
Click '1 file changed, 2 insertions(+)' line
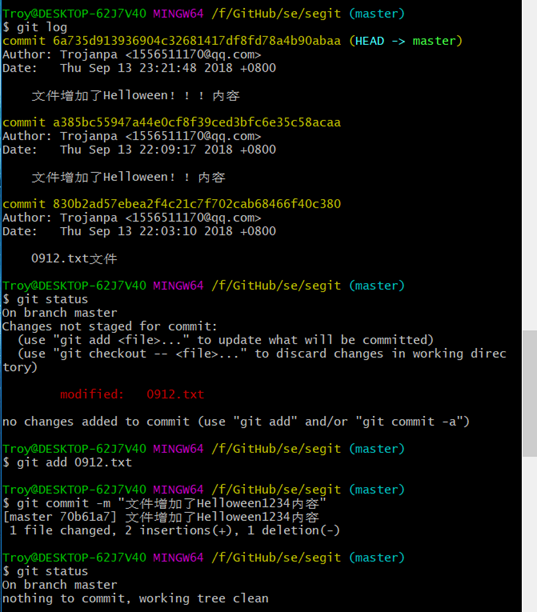[174, 530]
